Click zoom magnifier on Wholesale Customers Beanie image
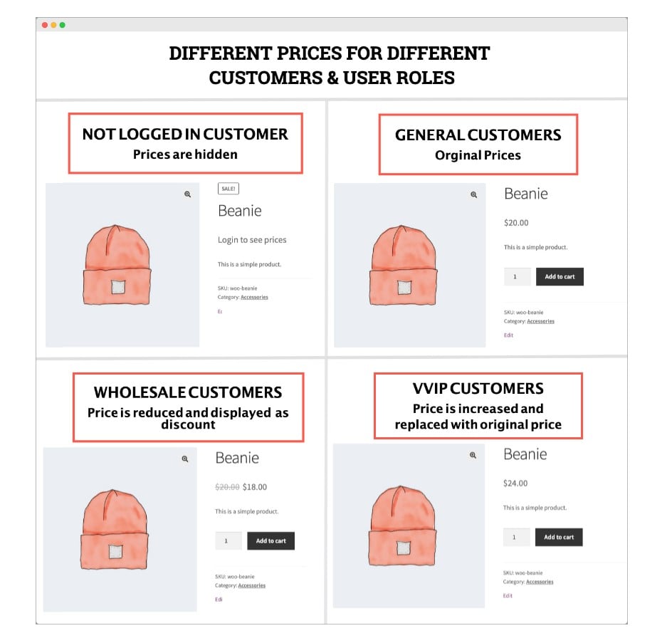This screenshot has height=643, width=672. [185, 459]
